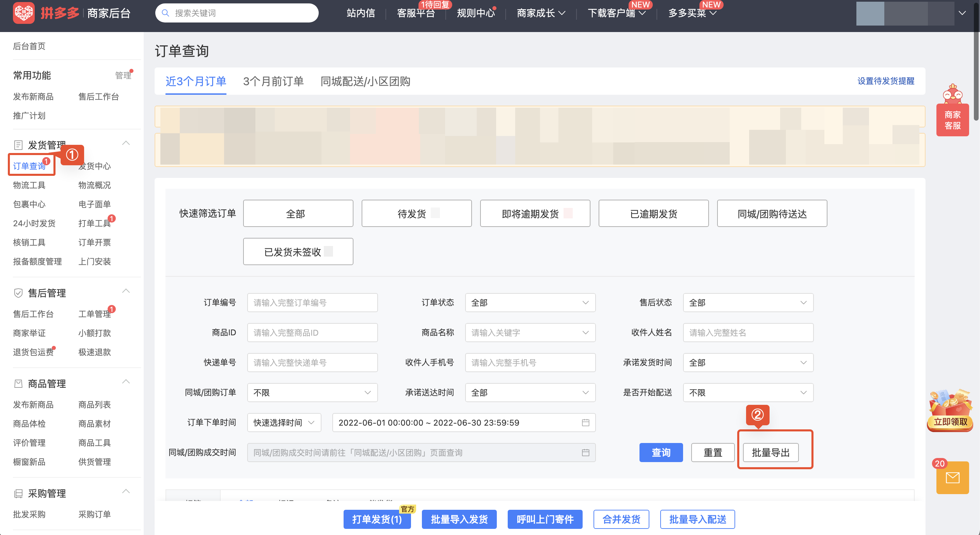Collapse the 采购管理 section
This screenshot has height=535, width=980.
(x=126, y=491)
